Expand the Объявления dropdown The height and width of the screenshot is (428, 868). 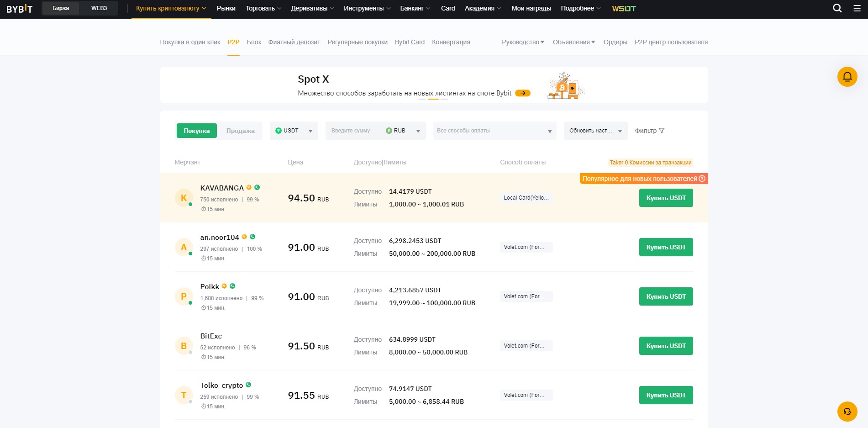[574, 42]
